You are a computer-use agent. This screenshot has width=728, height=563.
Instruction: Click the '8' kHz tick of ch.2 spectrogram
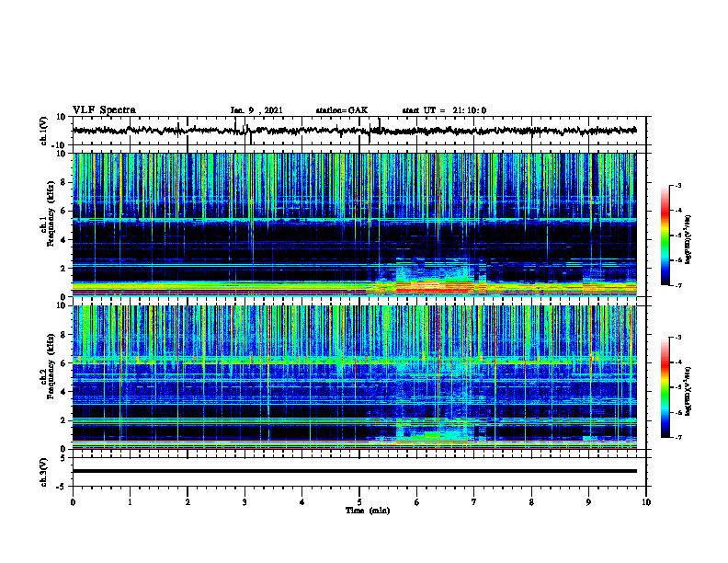63,335
